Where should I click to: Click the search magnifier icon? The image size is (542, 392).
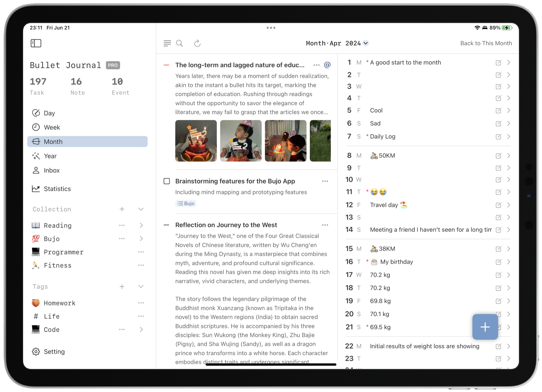pos(180,43)
